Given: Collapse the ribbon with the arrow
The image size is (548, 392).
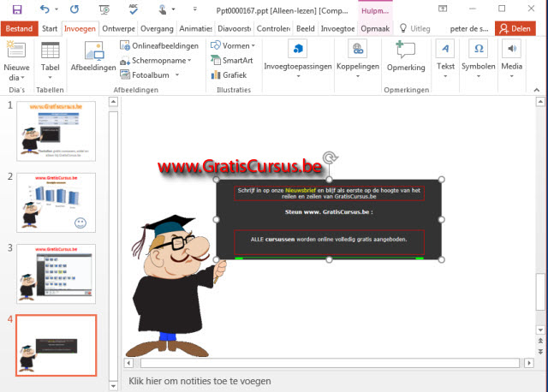Looking at the screenshot, I should point(537,90).
